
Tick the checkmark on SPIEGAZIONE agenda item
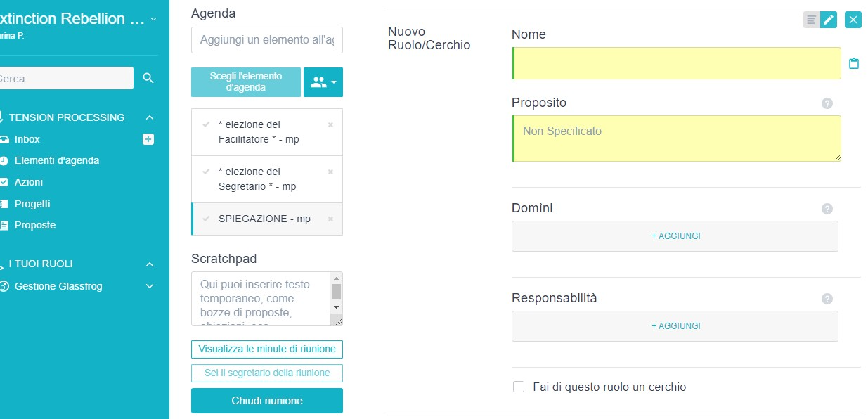click(x=206, y=219)
